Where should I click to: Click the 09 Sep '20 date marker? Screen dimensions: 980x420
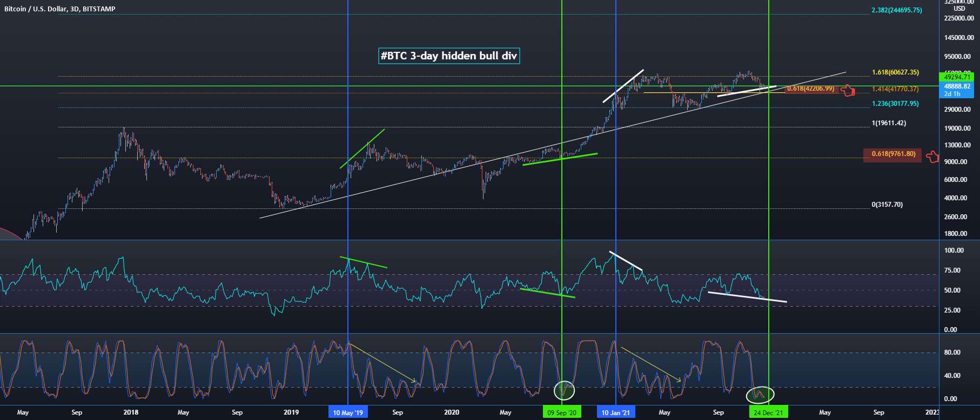click(x=562, y=412)
